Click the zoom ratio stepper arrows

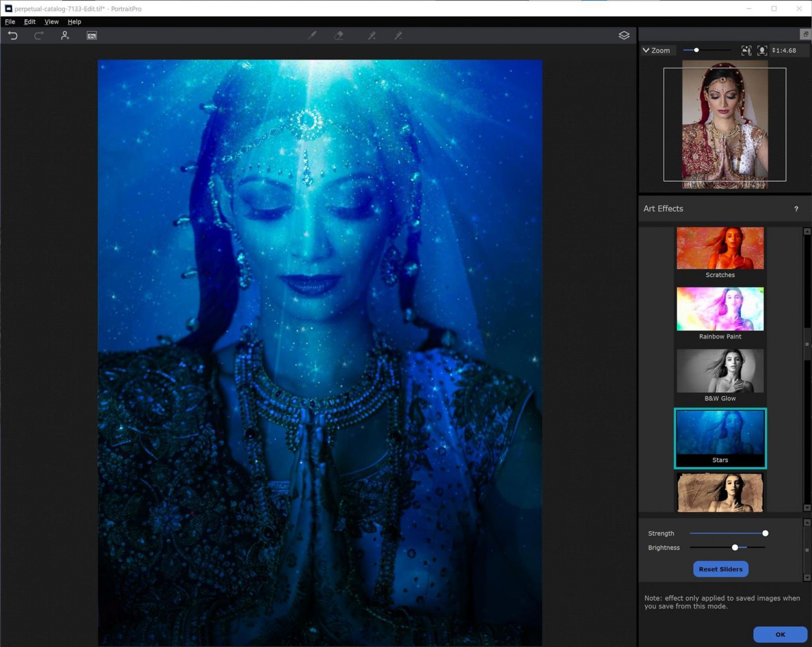775,50
